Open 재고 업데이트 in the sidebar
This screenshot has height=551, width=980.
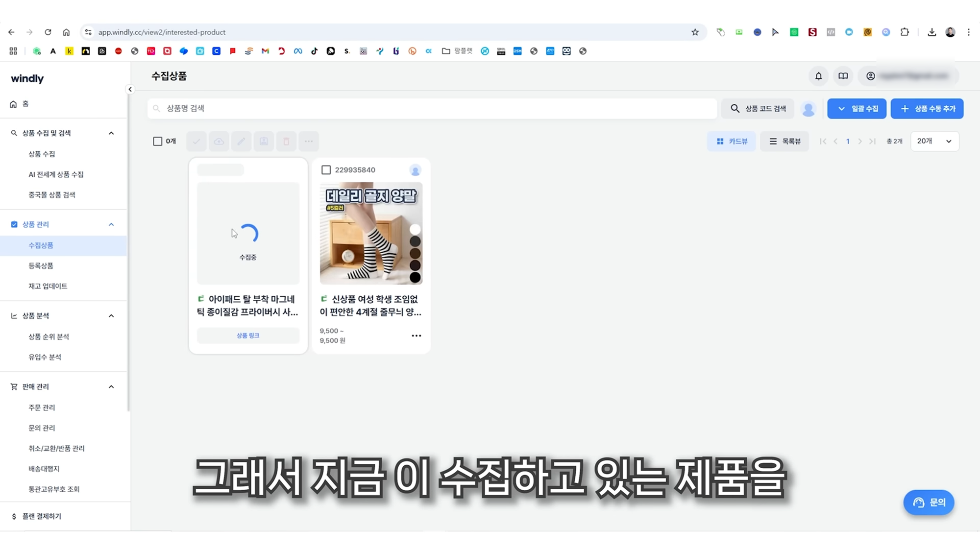click(48, 286)
